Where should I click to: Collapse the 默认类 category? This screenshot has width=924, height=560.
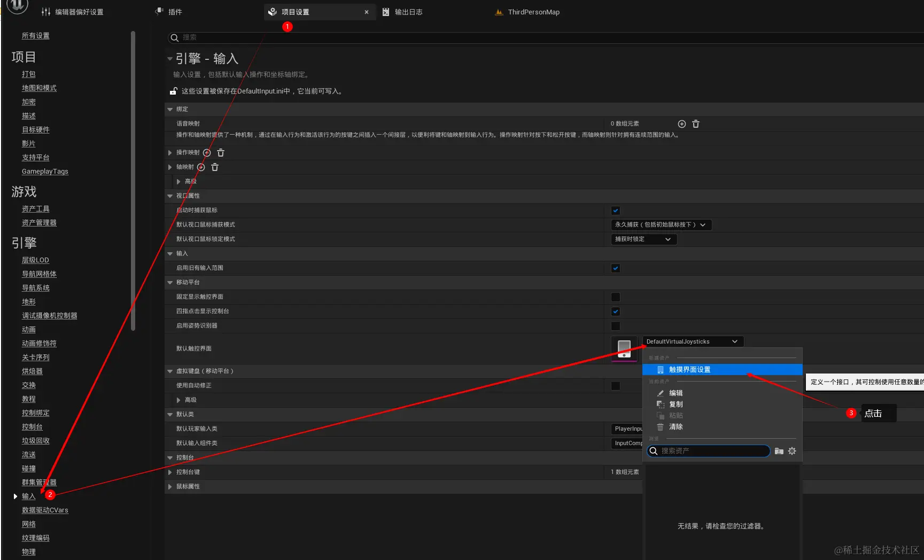coord(170,415)
